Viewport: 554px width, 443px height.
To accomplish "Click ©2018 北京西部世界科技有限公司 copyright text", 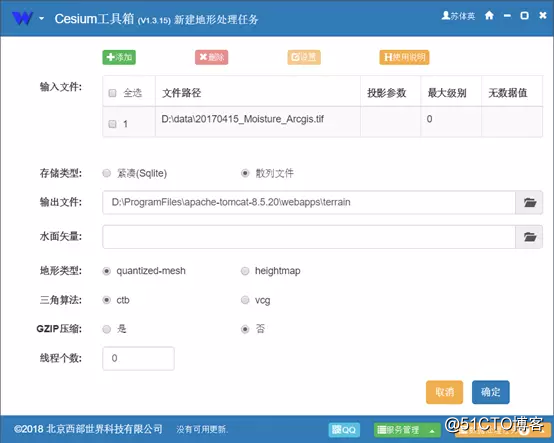I will point(88,429).
